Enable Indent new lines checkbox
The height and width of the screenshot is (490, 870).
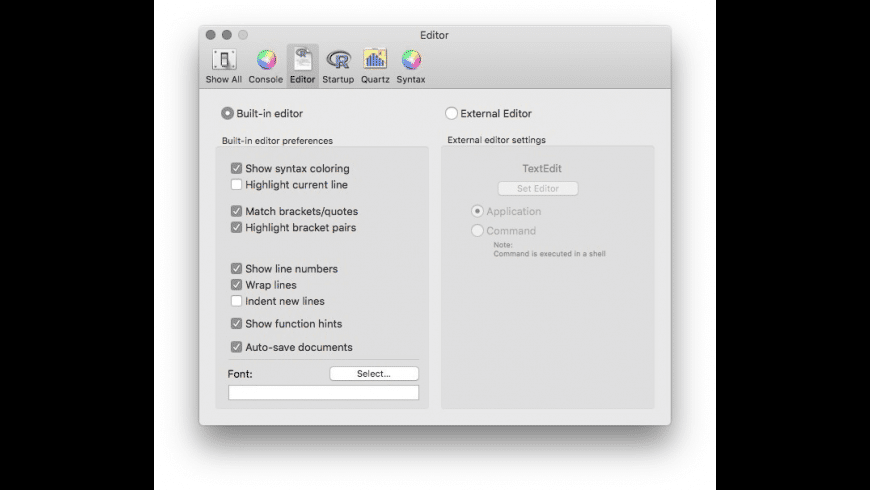pos(236,301)
